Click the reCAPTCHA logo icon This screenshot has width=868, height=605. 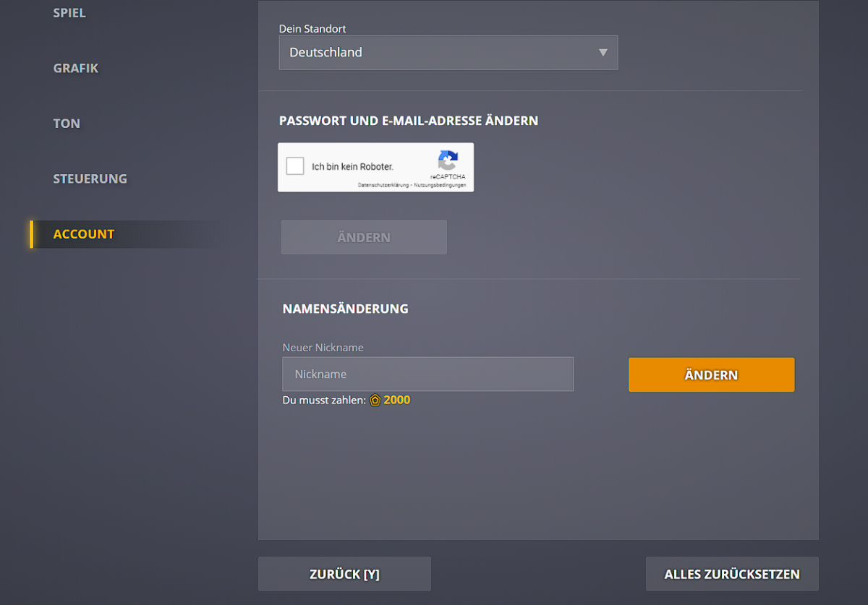[x=448, y=160]
